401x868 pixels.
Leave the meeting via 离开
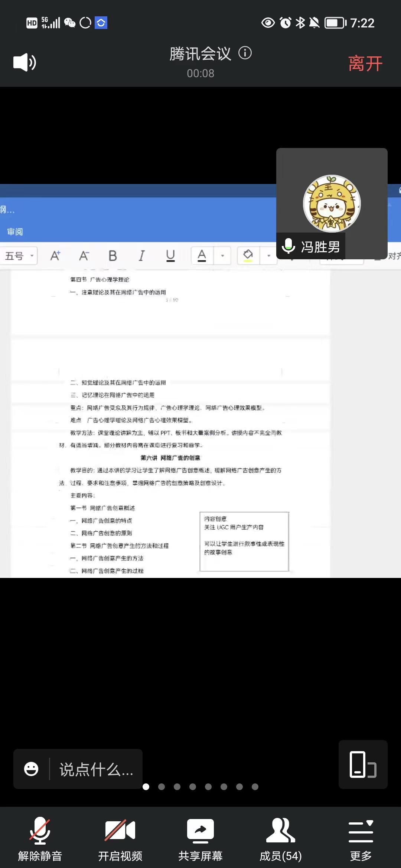[x=365, y=63]
